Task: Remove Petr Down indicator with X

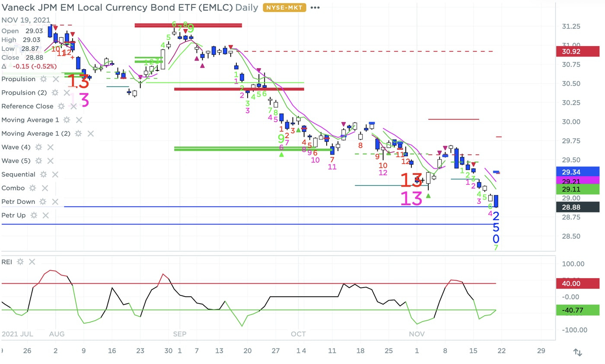Action: (x=55, y=202)
